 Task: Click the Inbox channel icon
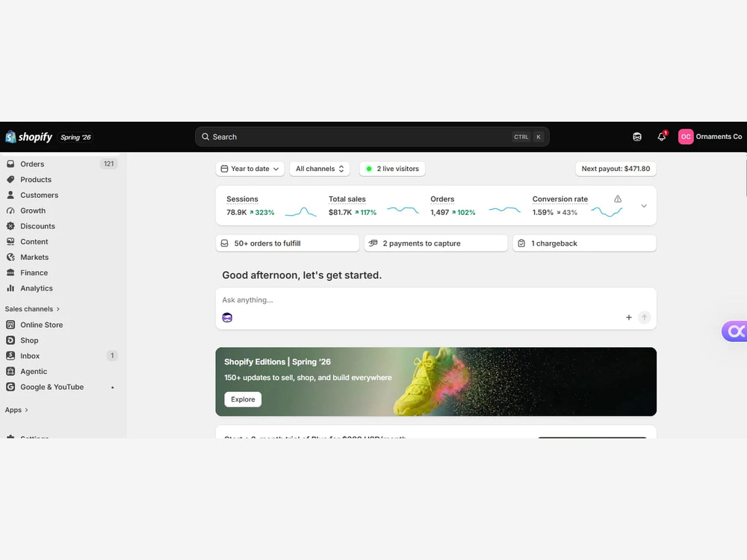click(10, 355)
